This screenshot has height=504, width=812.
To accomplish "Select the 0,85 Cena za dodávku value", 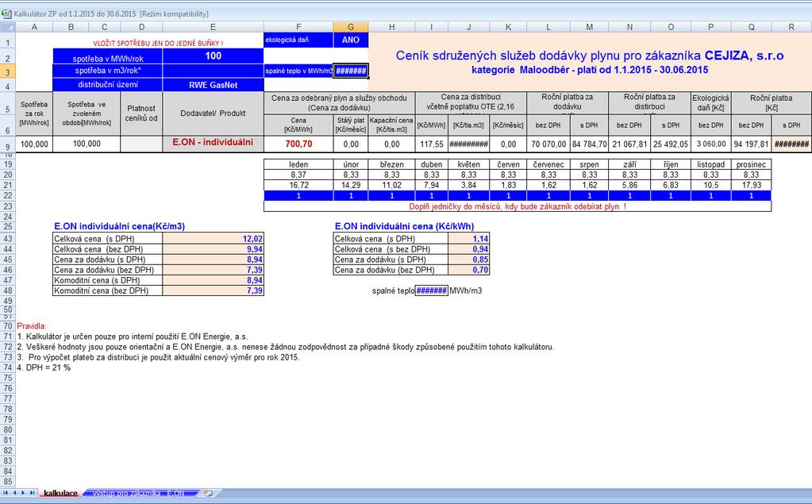I will click(468, 260).
